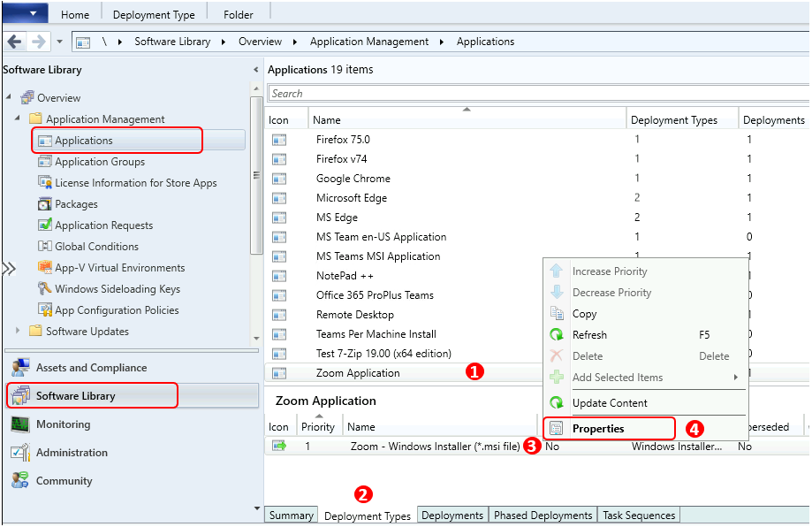Viewport: 812px width, 527px height.
Task: Expand the Software Updates tree node
Action: 18,331
